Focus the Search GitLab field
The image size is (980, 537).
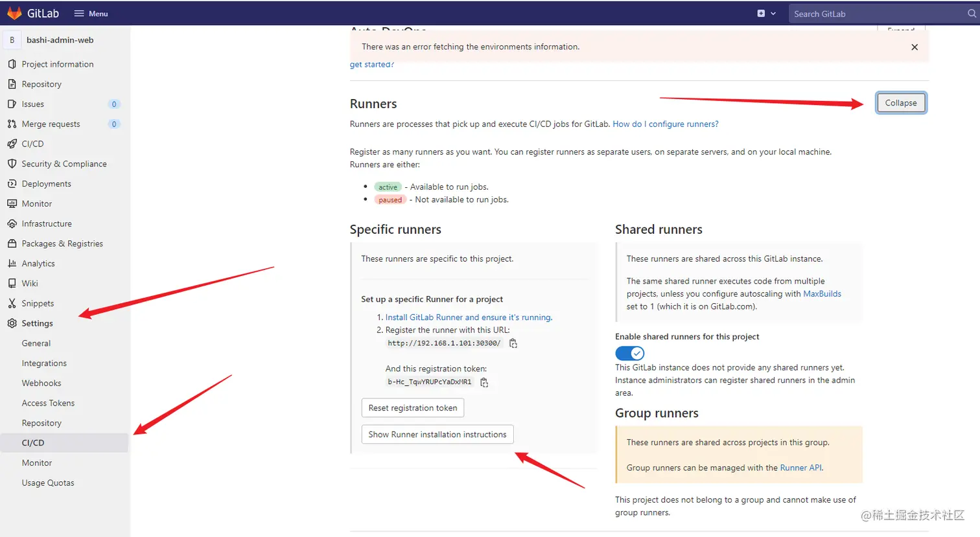878,14
